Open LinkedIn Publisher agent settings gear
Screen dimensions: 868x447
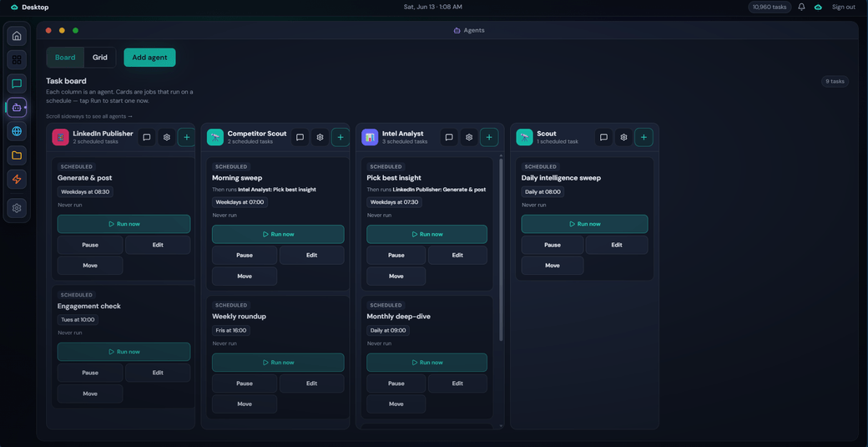pos(167,137)
